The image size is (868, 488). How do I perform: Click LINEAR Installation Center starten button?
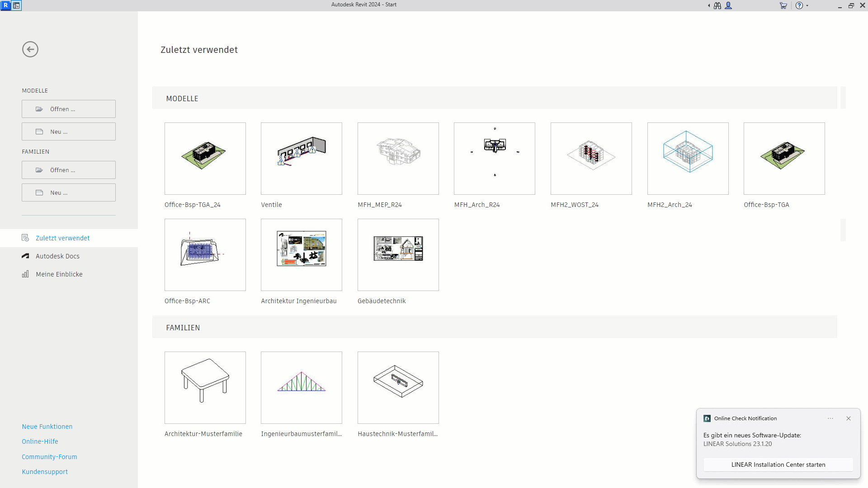tap(778, 465)
